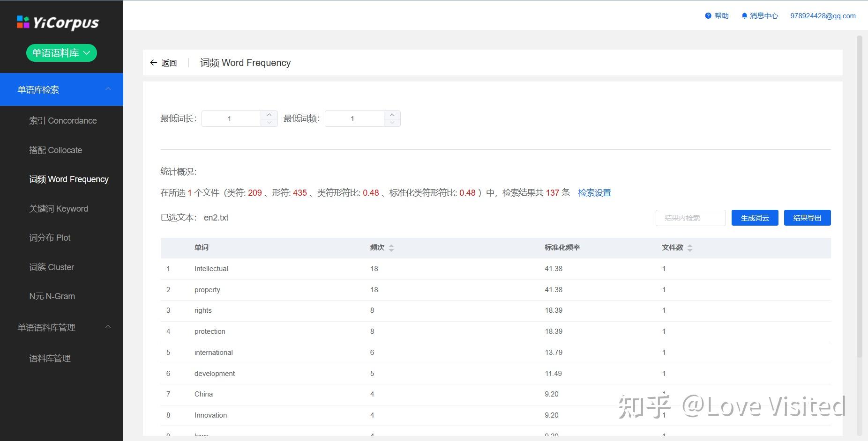Click the word 'rights' in row 3
This screenshot has width=868, height=441.
(203, 310)
